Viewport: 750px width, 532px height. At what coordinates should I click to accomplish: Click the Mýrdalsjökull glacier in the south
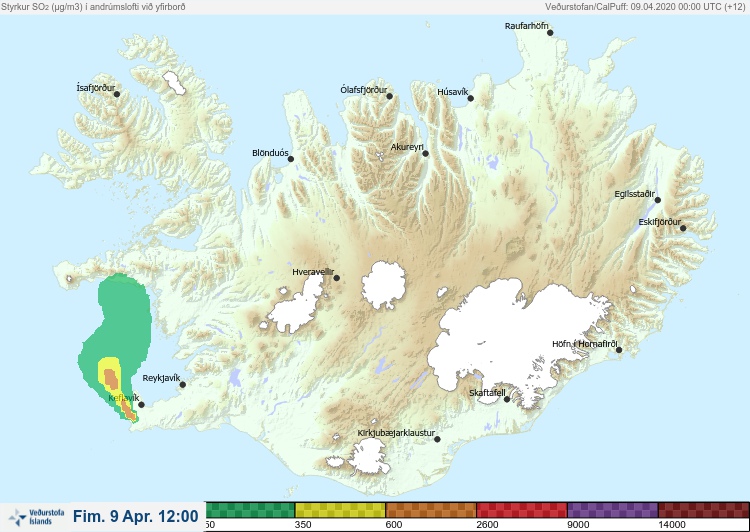370,457
